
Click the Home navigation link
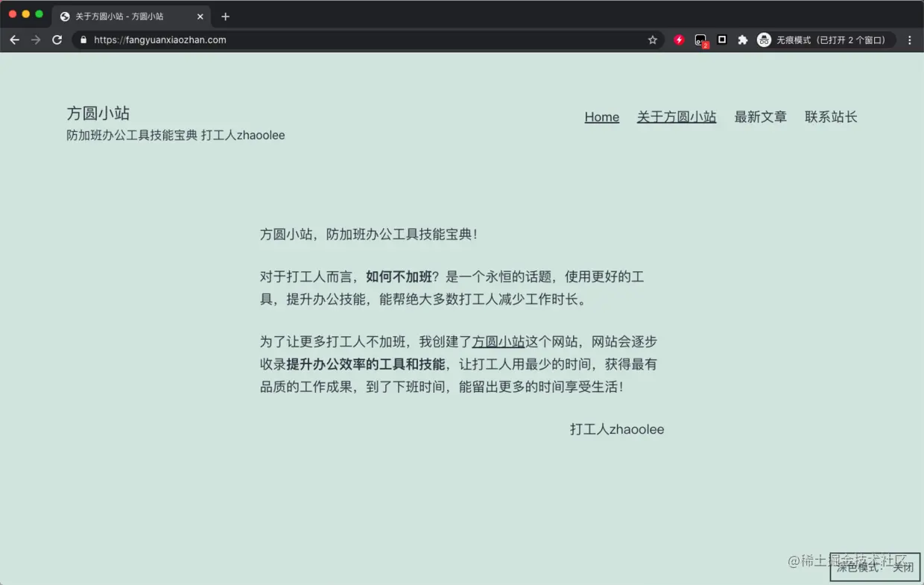pyautogui.click(x=601, y=117)
